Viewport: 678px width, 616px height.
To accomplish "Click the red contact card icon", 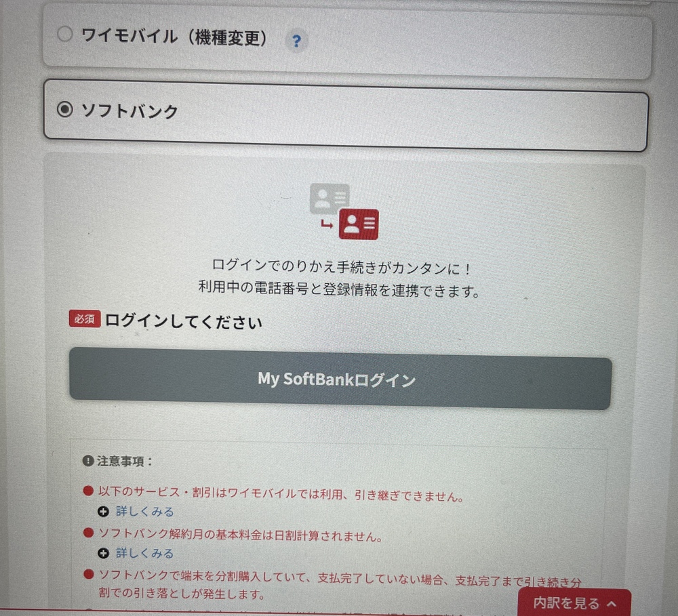I will [359, 224].
